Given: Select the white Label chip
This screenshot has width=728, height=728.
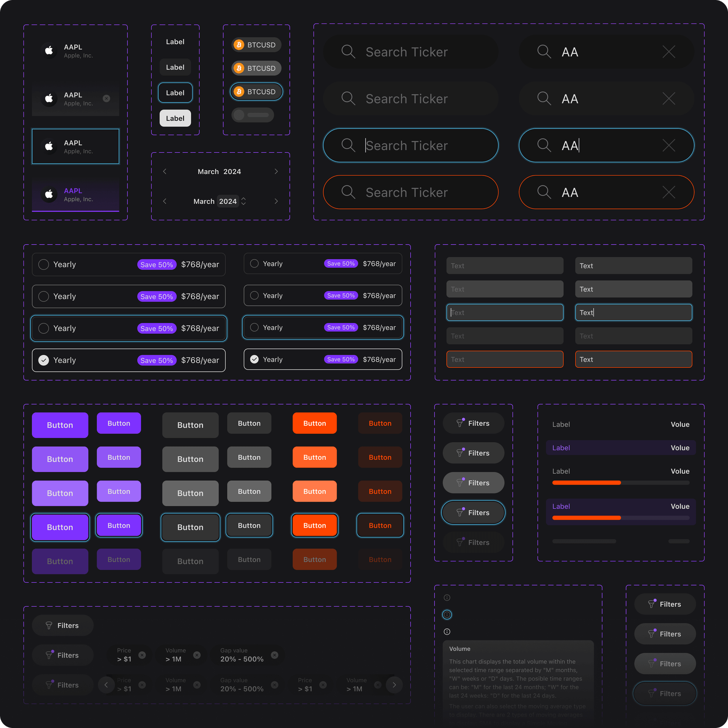Looking at the screenshot, I should point(175,118).
